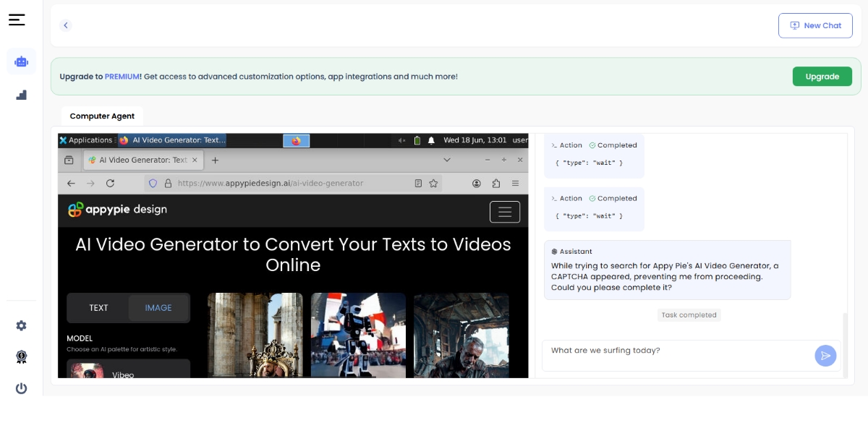Viewport: 868px width, 441px height.
Task: Click the battery indicator in panel
Action: [417, 140]
